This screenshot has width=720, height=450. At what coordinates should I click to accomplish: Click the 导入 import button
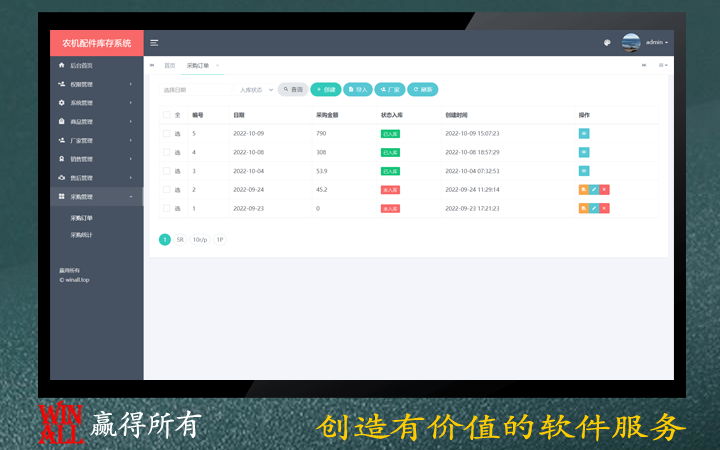pos(358,90)
